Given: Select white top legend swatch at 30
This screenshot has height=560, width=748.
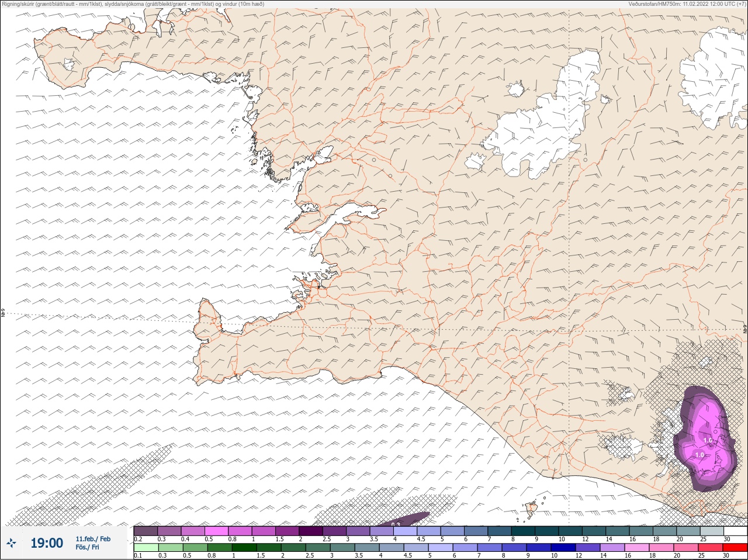Looking at the screenshot, I should click(736, 531).
